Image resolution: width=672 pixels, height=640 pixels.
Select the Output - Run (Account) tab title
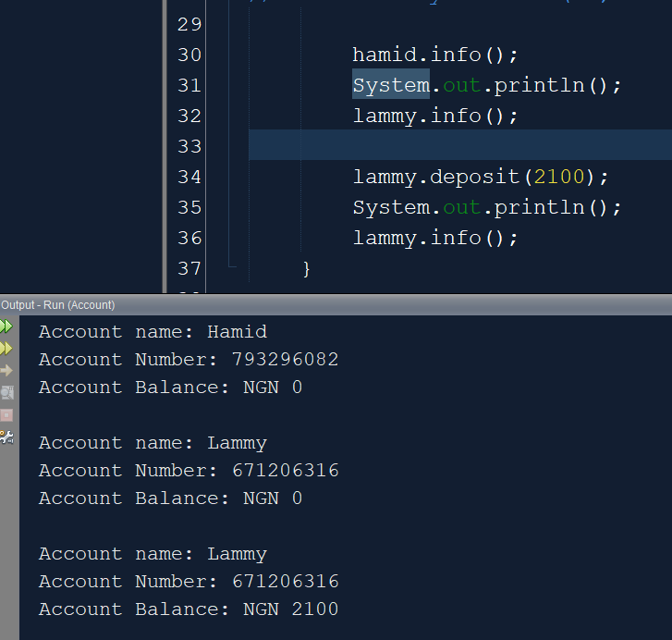coord(58,305)
